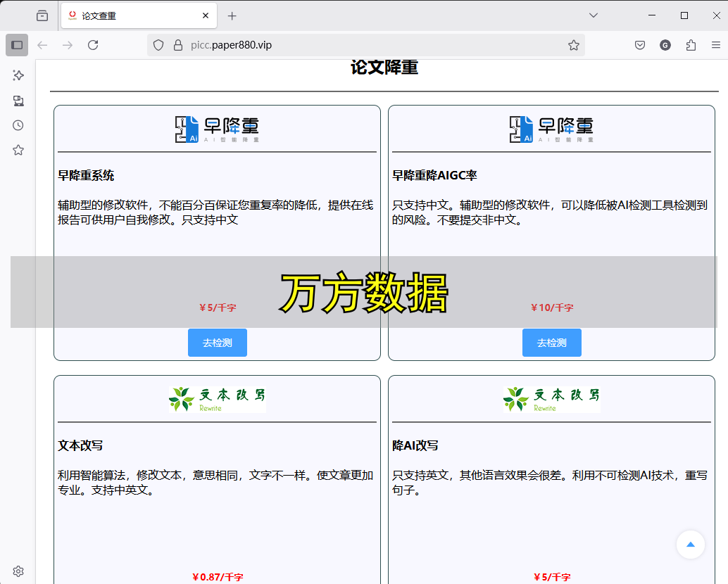Click 去检测 under 早降重降AIGC率

click(x=551, y=343)
